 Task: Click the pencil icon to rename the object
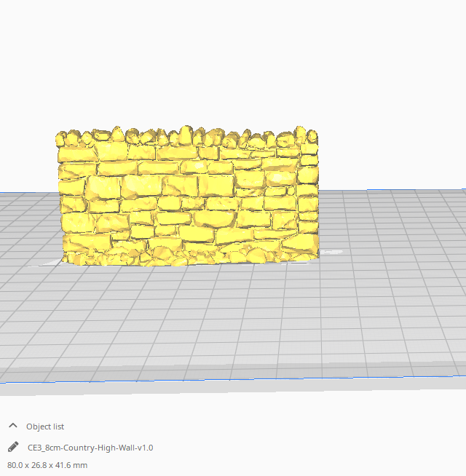click(13, 447)
